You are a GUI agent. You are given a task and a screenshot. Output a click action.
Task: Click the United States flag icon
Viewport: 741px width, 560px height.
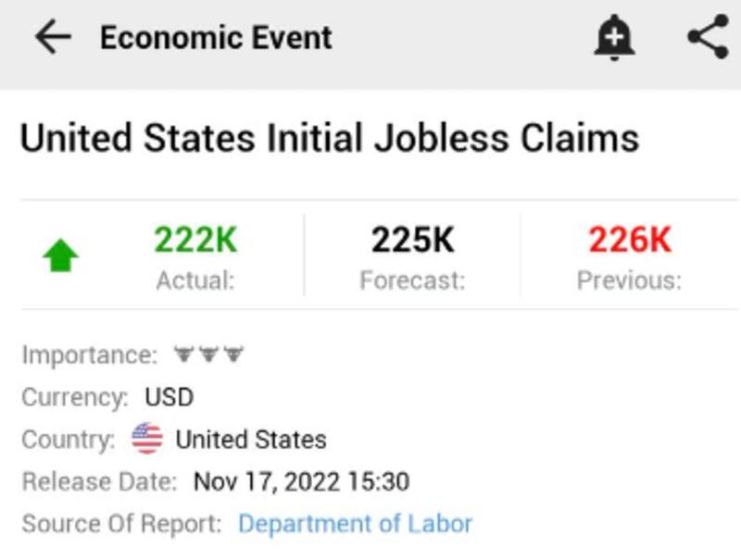[x=147, y=439]
